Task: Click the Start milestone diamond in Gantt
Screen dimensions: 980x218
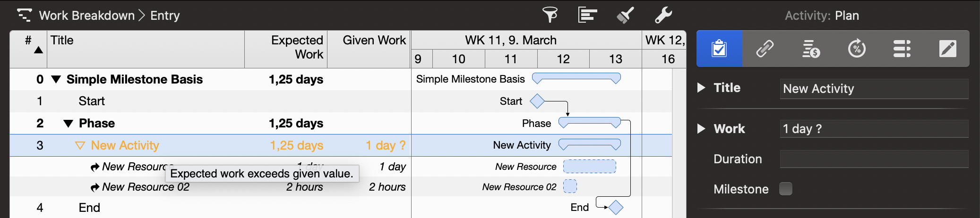Action: [537, 101]
